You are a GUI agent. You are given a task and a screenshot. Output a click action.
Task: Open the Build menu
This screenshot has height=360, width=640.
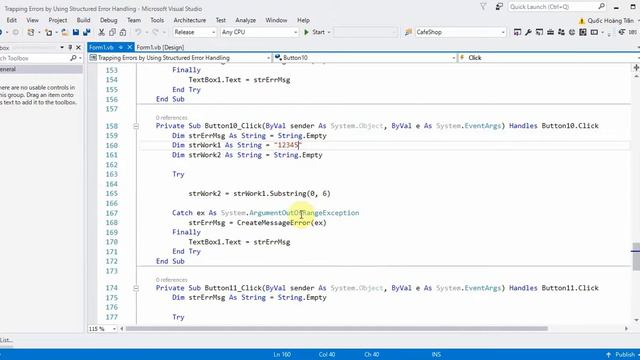click(83, 20)
